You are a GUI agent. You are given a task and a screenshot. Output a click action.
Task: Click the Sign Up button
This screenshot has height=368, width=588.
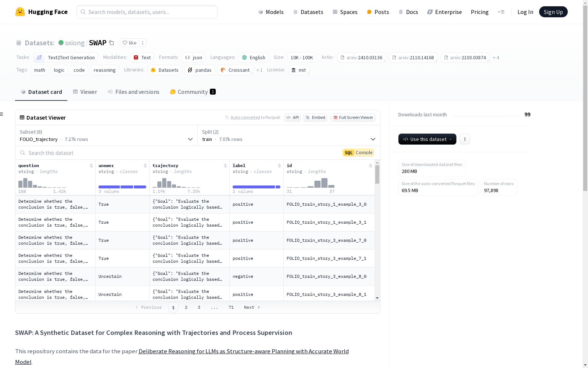[553, 12]
